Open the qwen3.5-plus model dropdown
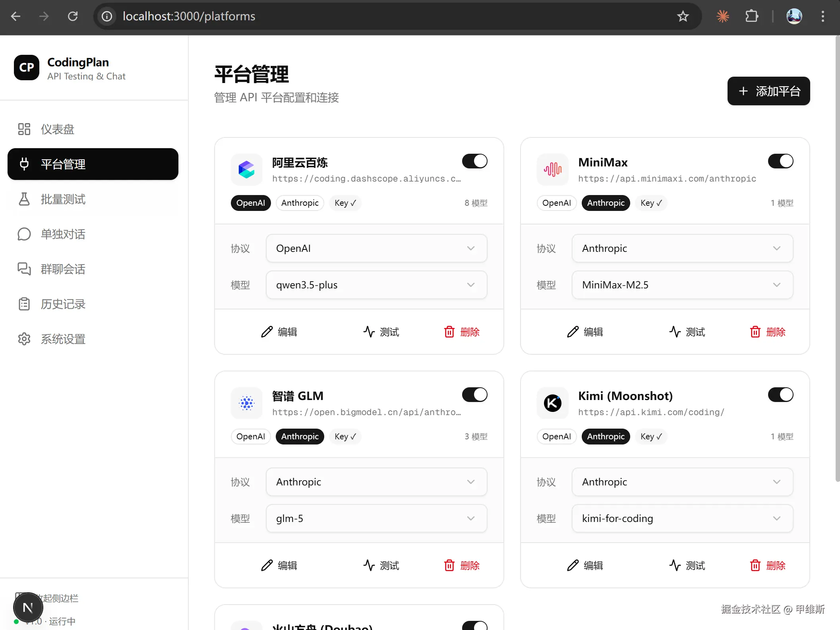The image size is (840, 630). [x=376, y=285]
